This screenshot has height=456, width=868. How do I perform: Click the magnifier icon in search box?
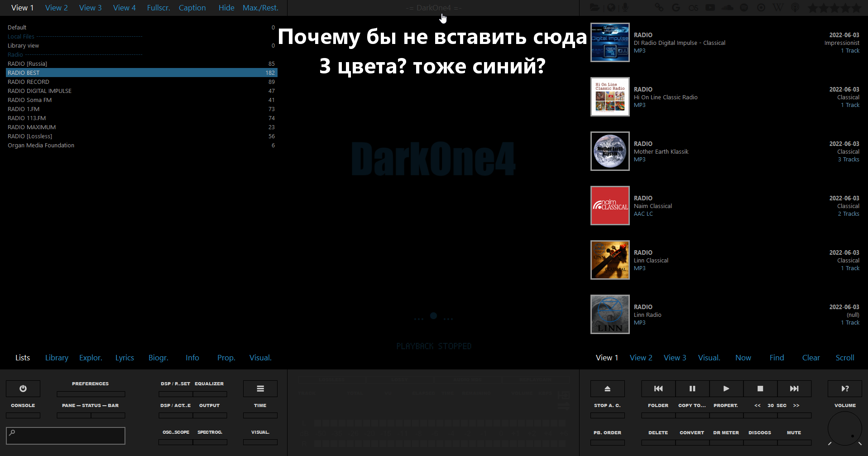point(12,432)
